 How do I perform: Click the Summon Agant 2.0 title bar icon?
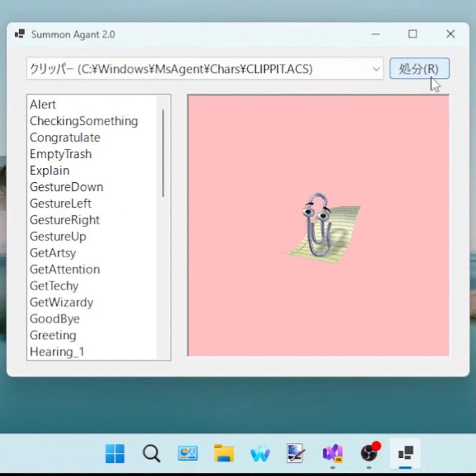pyautogui.click(x=20, y=34)
